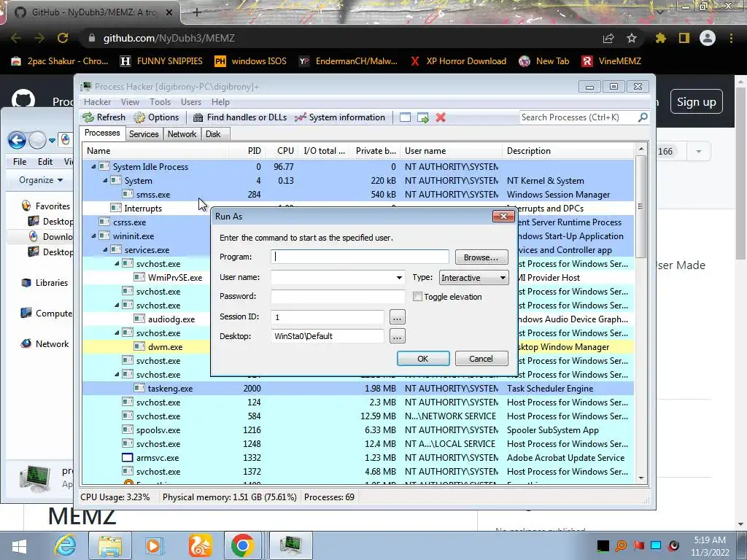Open the Hacker menu
747x560 pixels.
pyautogui.click(x=97, y=102)
